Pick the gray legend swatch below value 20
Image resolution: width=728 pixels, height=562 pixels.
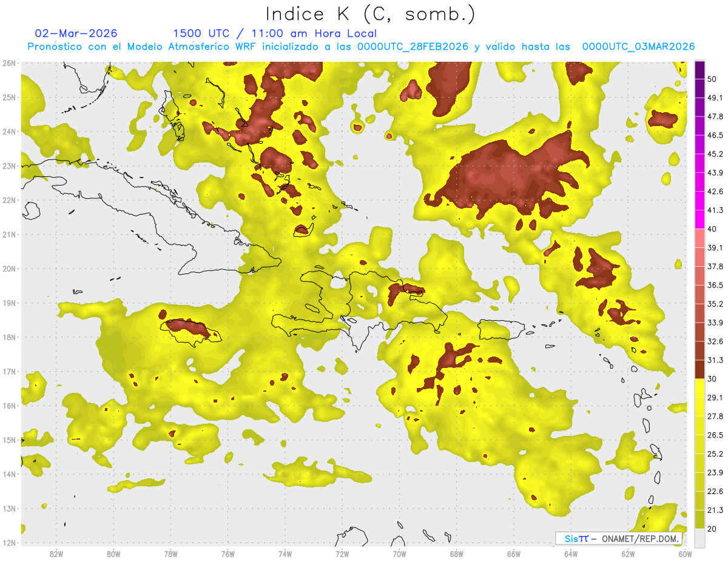coord(699,537)
